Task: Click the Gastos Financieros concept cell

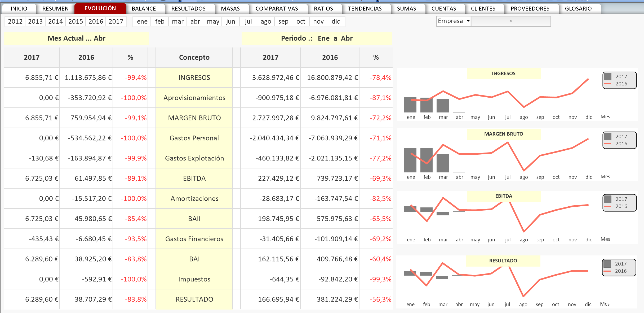Action: coord(194,239)
